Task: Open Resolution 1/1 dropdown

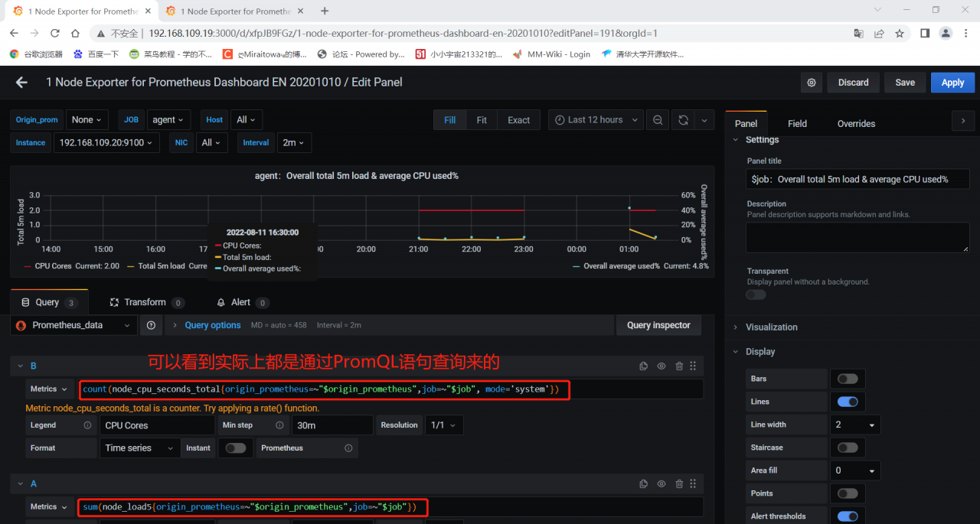Action: 444,425
